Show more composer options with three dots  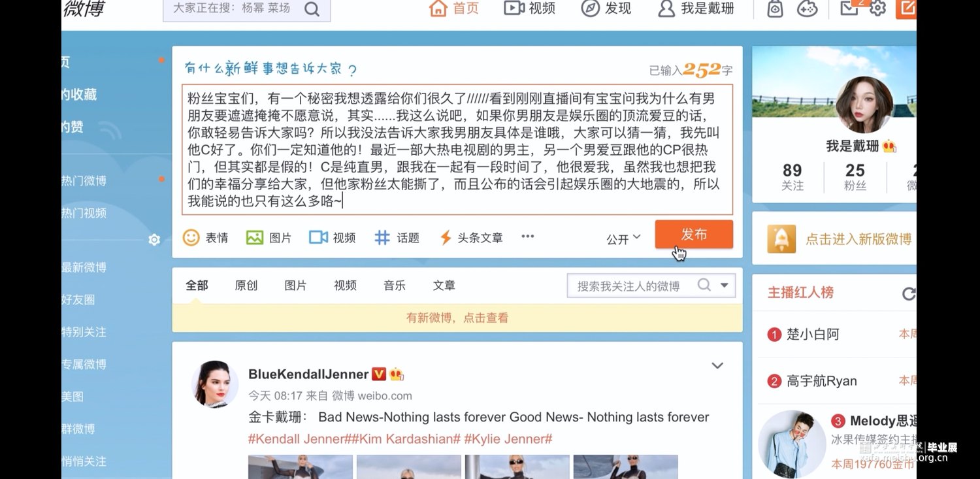click(x=528, y=237)
